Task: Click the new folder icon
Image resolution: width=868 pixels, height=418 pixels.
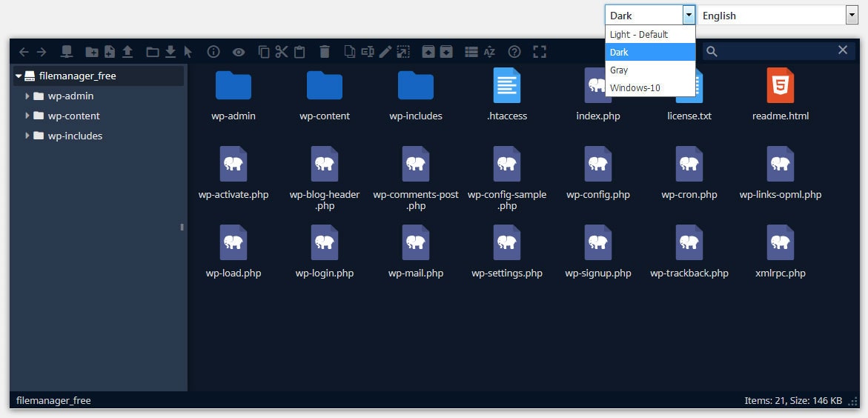Action: 92,52
